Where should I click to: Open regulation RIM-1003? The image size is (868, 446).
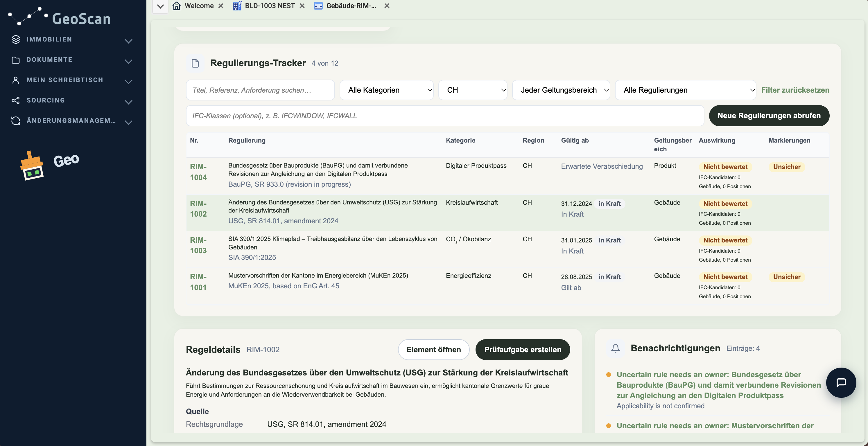198,245
